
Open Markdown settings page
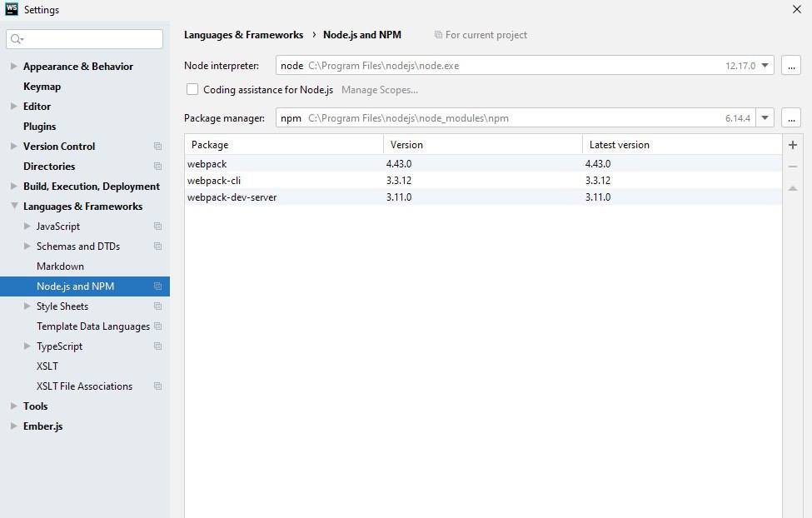pos(60,266)
